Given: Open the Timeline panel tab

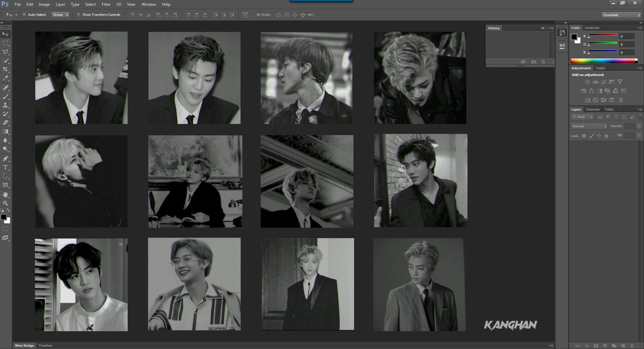Looking at the screenshot, I should click(45, 345).
